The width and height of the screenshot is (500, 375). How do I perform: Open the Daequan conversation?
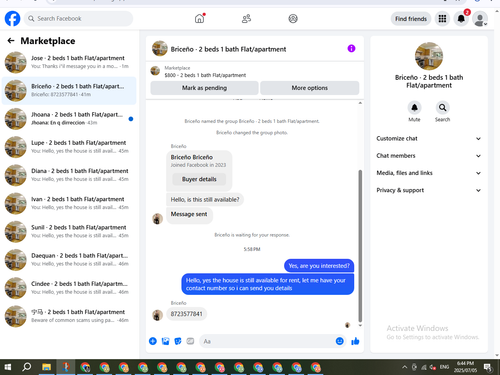tap(69, 260)
